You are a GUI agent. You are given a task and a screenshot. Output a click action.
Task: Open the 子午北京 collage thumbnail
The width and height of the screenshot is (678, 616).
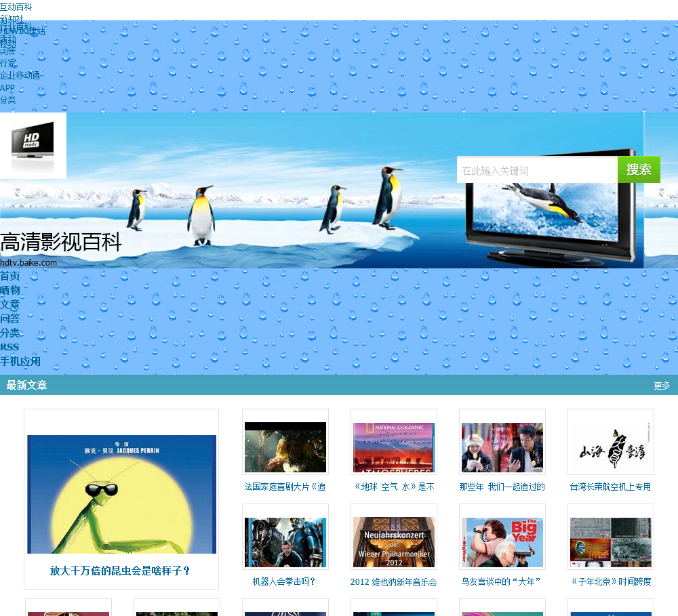pos(611,542)
